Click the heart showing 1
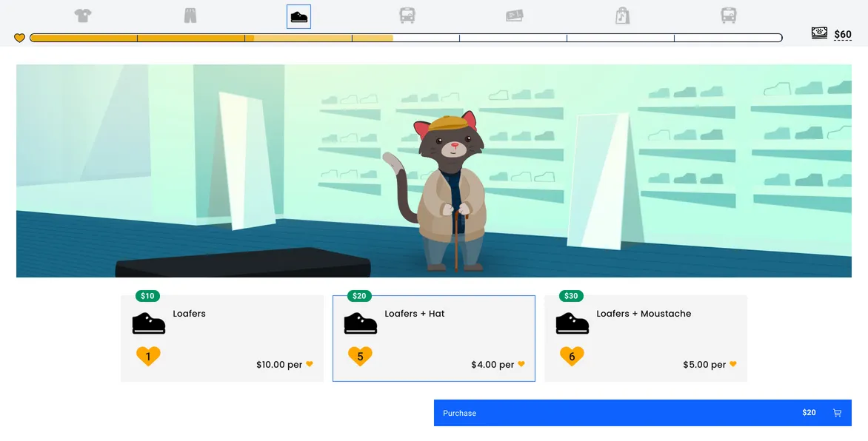 click(148, 356)
